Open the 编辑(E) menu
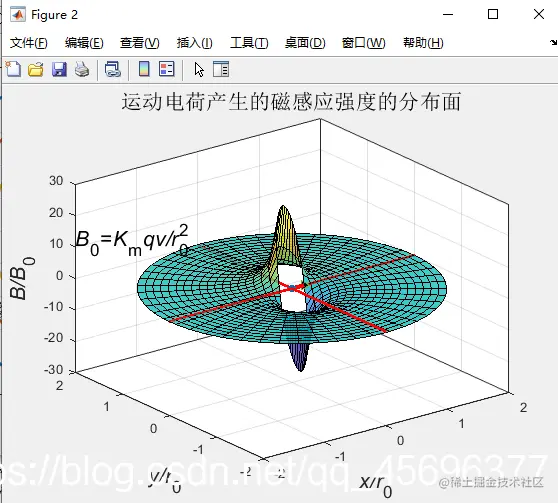This screenshot has width=558, height=503. point(84,43)
